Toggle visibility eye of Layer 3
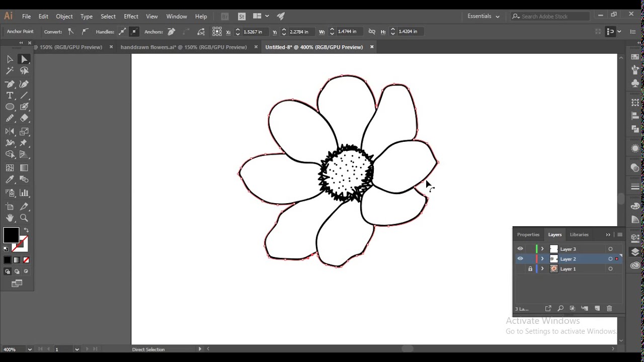The width and height of the screenshot is (644, 362). [x=520, y=249]
